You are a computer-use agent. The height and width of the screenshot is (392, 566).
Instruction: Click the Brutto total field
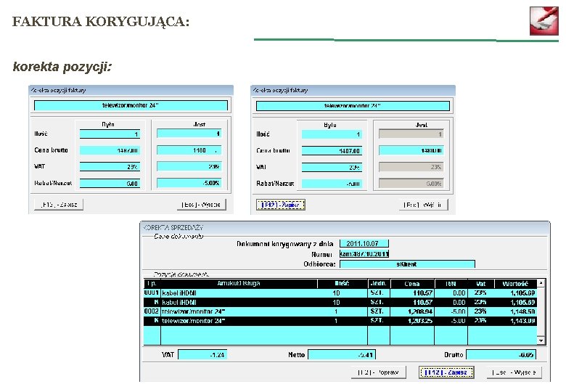pyautogui.click(x=501, y=354)
